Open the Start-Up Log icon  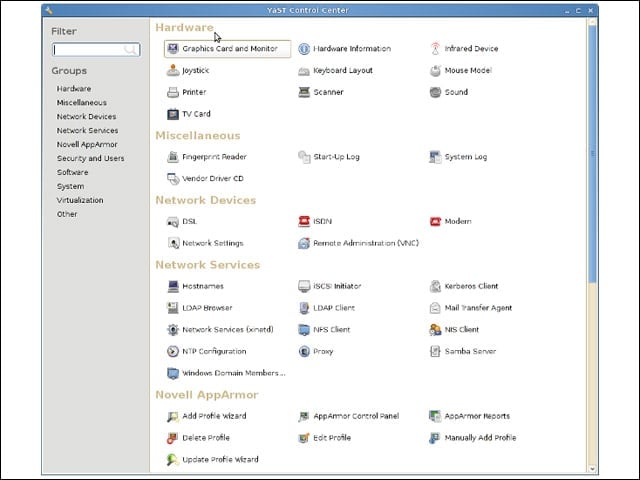(x=304, y=157)
